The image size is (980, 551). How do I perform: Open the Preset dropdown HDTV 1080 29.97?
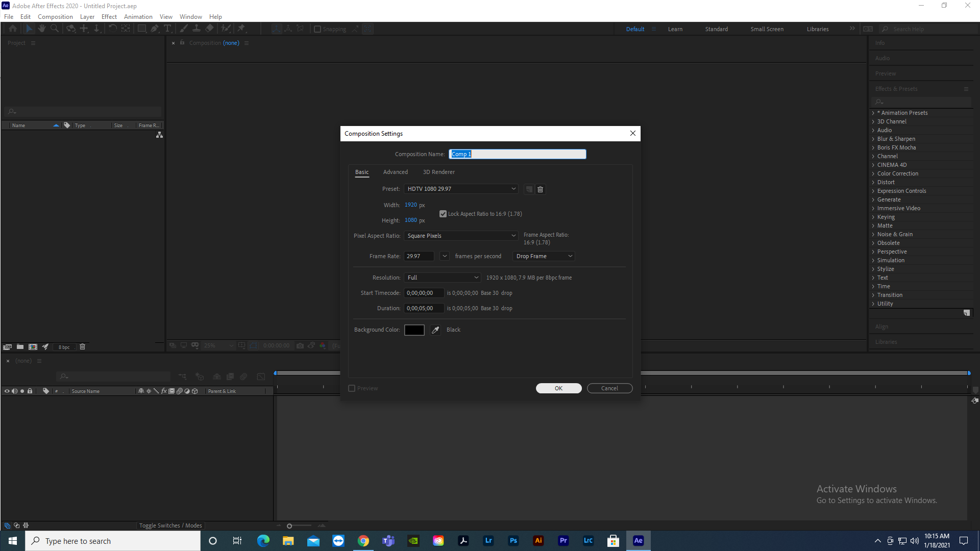(x=461, y=189)
